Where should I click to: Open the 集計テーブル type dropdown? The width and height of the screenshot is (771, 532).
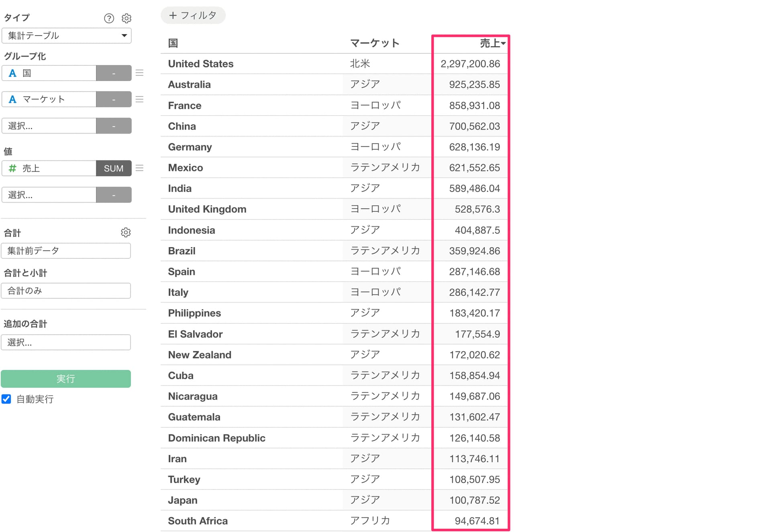[67, 36]
